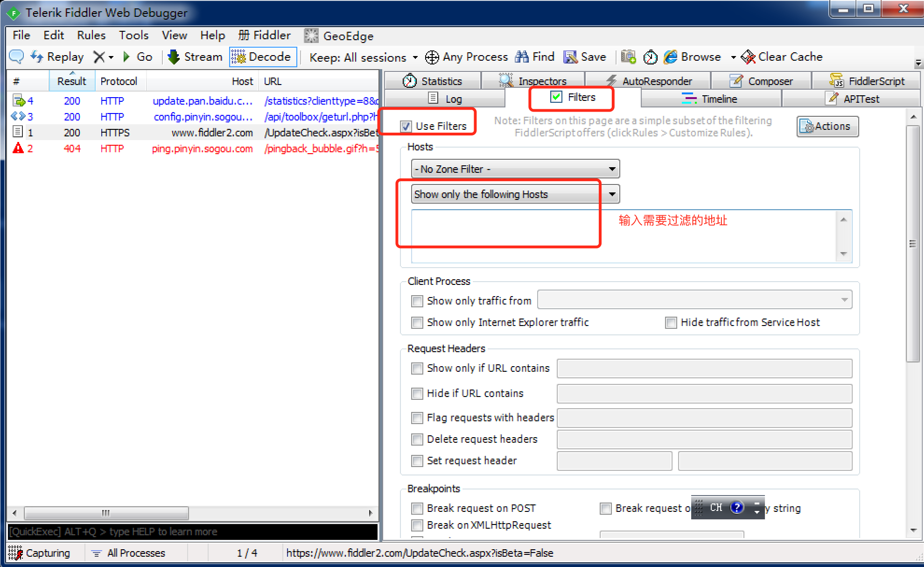Sort sessions by Host column

(x=203, y=81)
